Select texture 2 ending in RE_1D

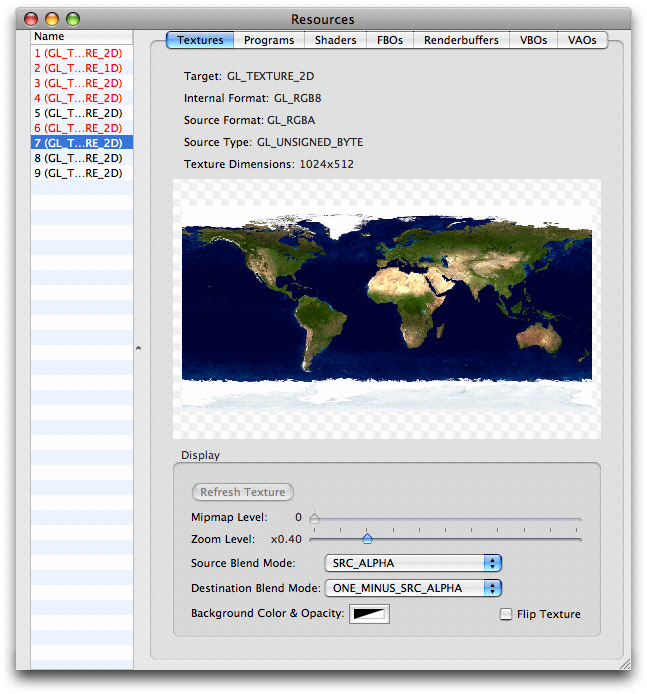[78, 68]
